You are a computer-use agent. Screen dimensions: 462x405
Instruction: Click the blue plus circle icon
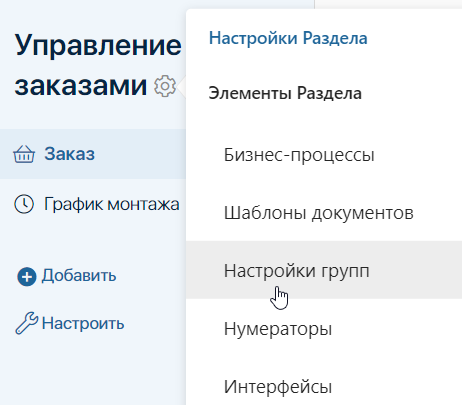point(27,277)
